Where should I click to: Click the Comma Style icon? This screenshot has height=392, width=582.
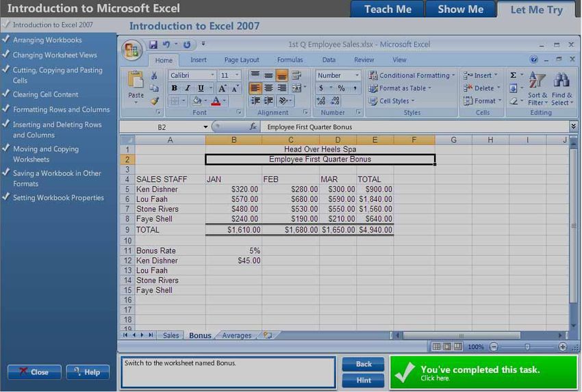pos(355,88)
